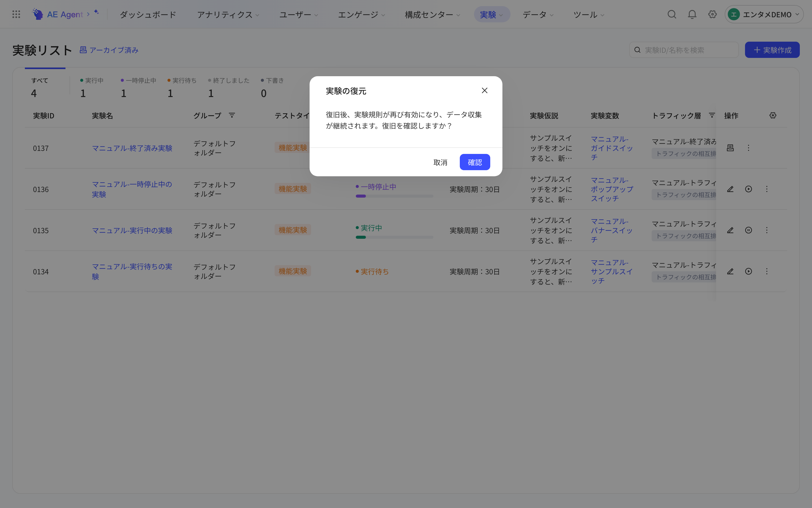Image resolution: width=812 pixels, height=508 pixels.
Task: Open the notifications bell
Action: pos(692,14)
